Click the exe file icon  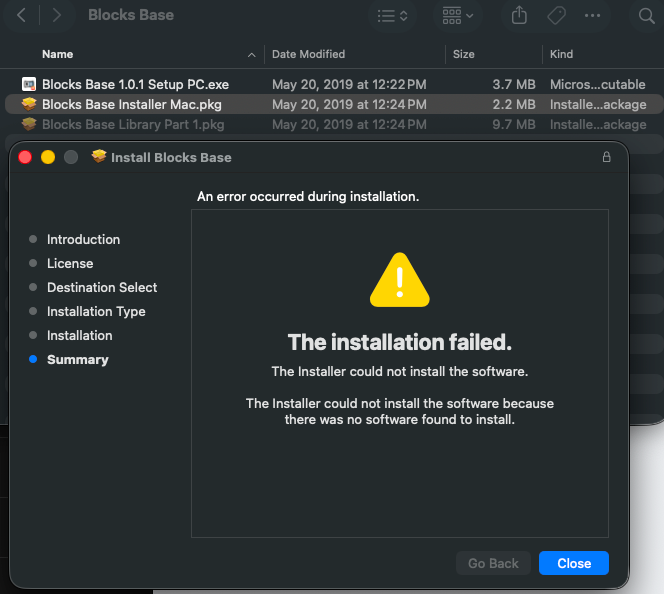pyautogui.click(x=29, y=84)
